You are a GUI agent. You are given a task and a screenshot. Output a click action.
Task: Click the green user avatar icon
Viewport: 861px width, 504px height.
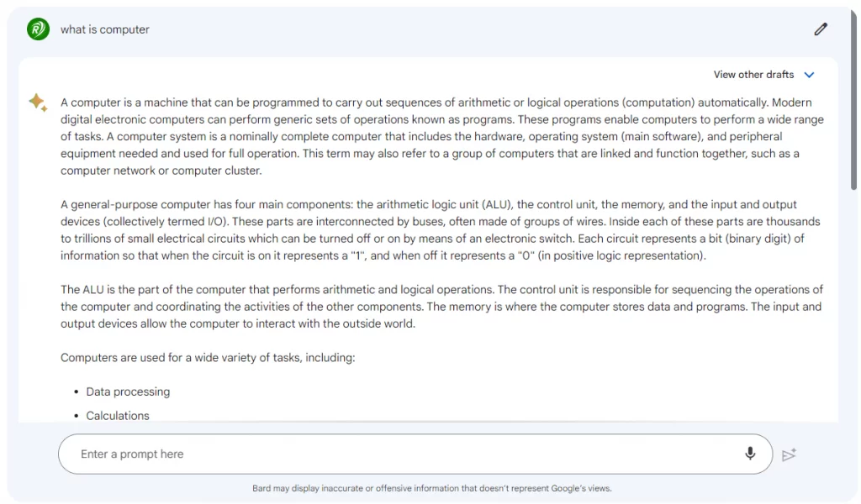(x=38, y=29)
